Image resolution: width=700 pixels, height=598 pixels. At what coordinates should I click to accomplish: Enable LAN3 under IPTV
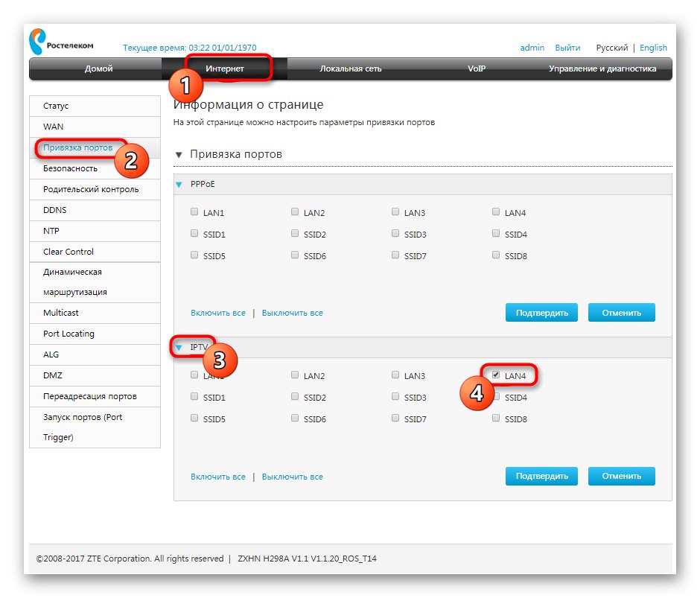395,375
